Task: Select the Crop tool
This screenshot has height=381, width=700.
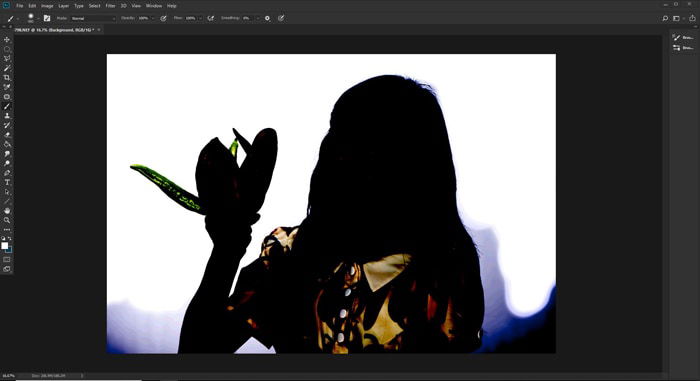Action: point(7,78)
